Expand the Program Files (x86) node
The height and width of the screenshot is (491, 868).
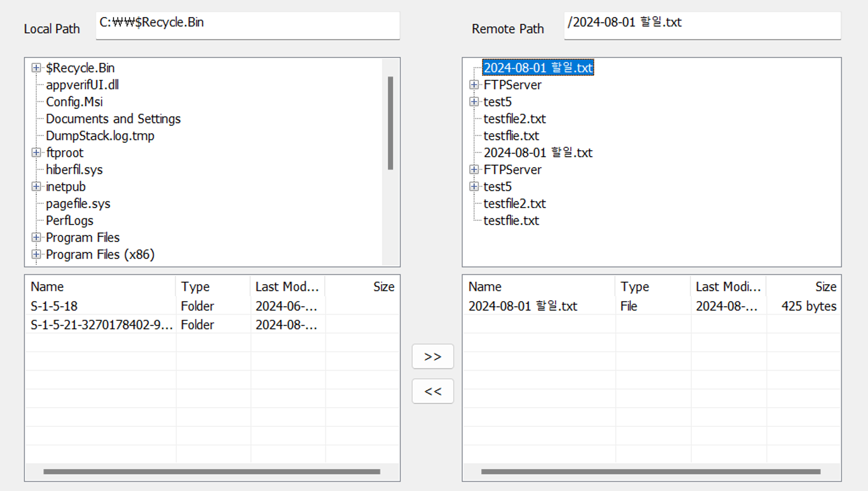pyautogui.click(x=36, y=255)
